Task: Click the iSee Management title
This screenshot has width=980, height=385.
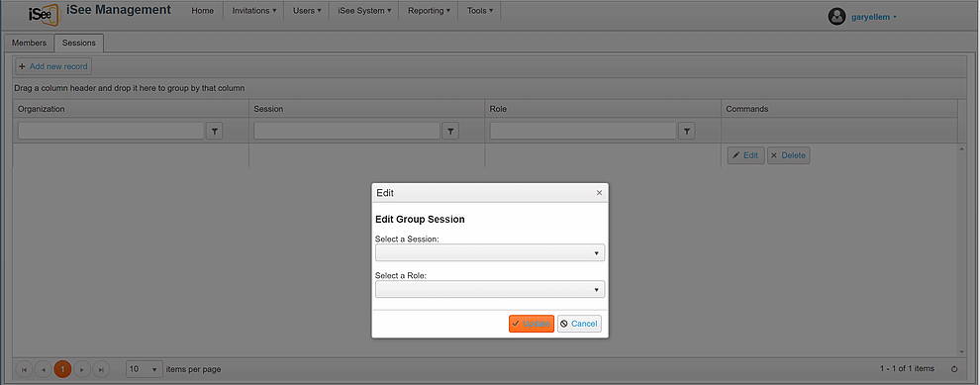Action: [x=118, y=10]
